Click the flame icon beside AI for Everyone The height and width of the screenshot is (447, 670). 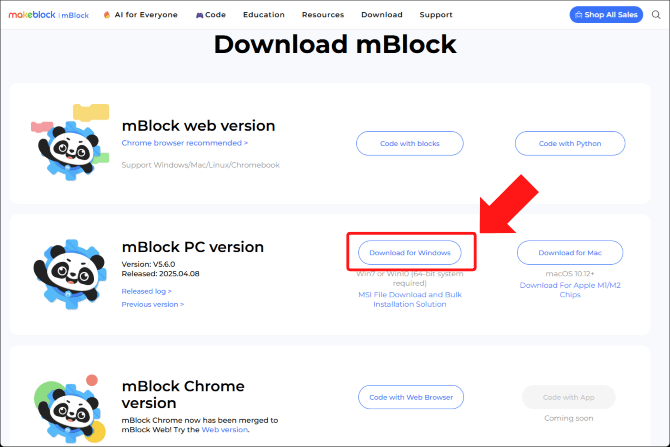(x=107, y=15)
